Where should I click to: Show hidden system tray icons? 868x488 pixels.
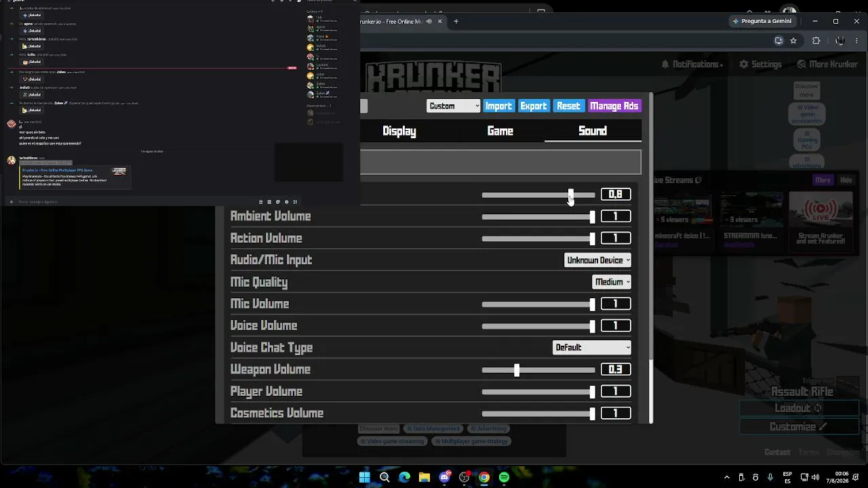(x=727, y=477)
